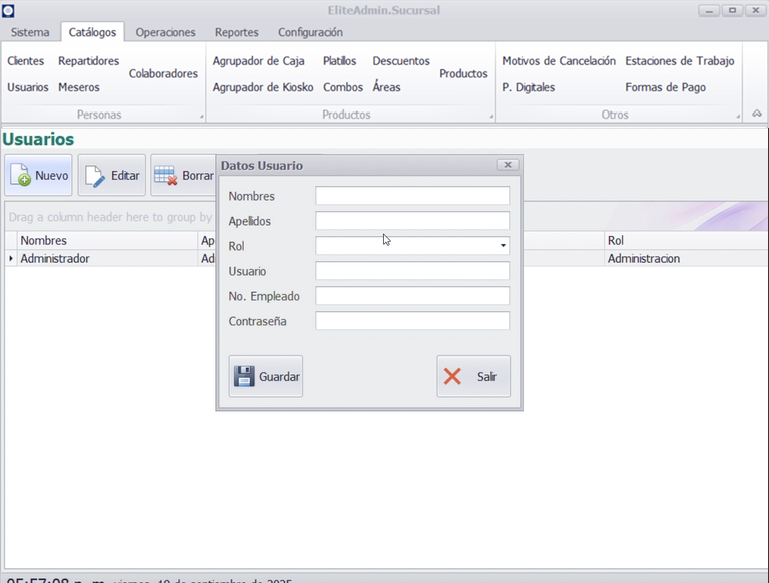Close the Datos Usuario dialog
Viewport: 769px width, 583px height.
tap(507, 165)
